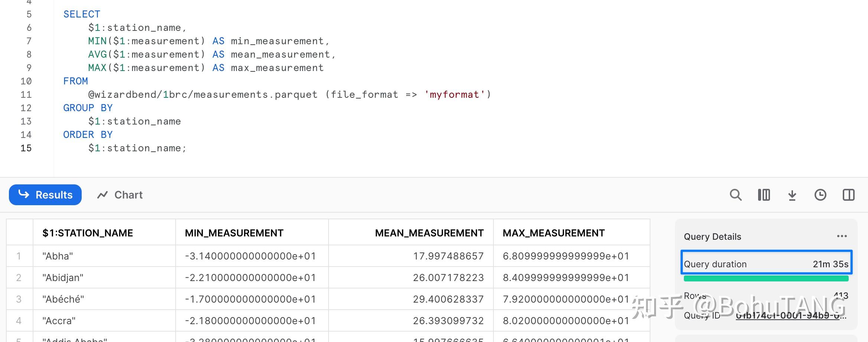Select the Results tab
Screen dimensions: 868x342
coord(45,195)
